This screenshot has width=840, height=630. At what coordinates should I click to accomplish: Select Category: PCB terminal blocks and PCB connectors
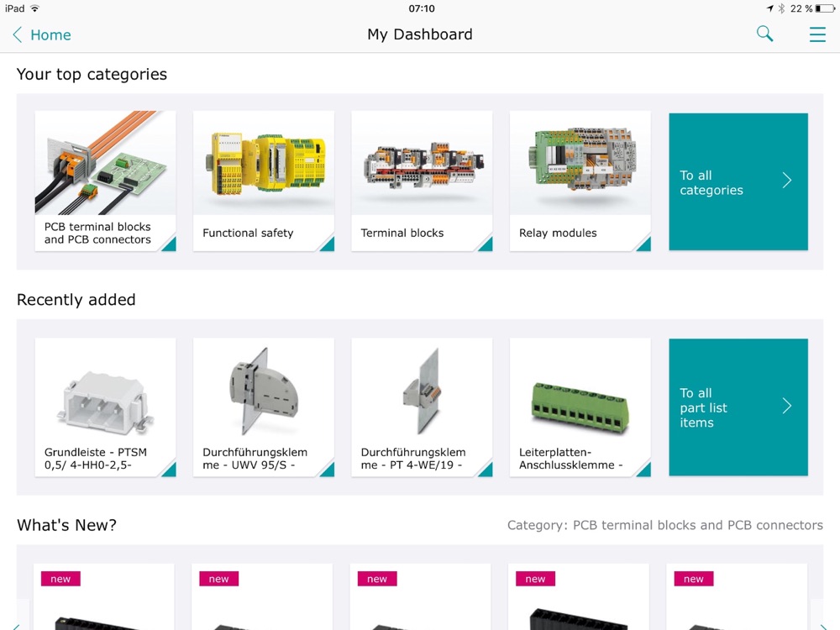point(664,525)
